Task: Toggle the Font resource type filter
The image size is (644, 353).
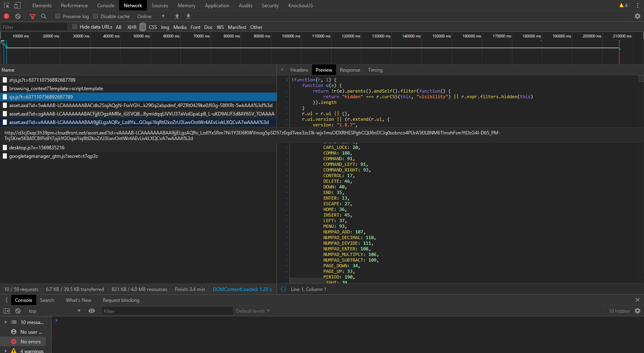Action: pos(196,27)
